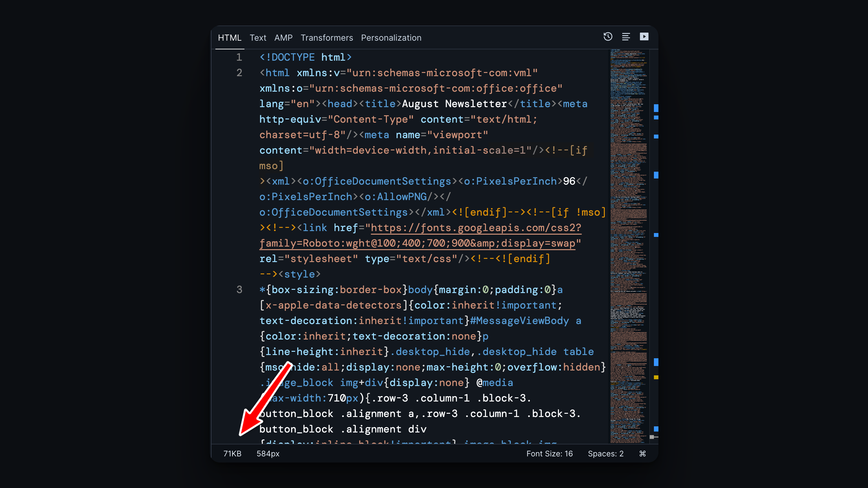Image resolution: width=868 pixels, height=488 pixels.
Task: Open the fonts.googleapis.com link in code
Action: pos(475,228)
